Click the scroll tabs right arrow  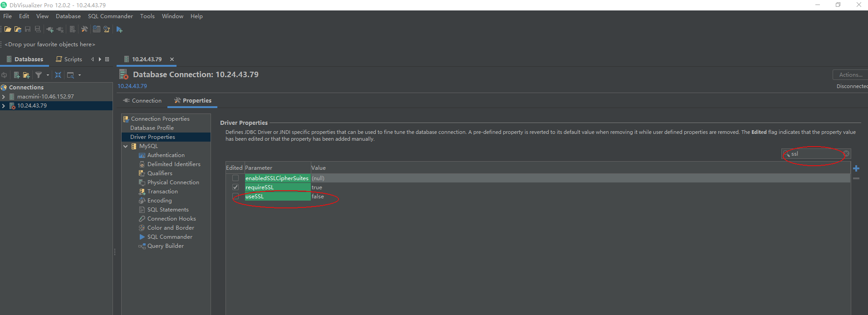click(100, 59)
